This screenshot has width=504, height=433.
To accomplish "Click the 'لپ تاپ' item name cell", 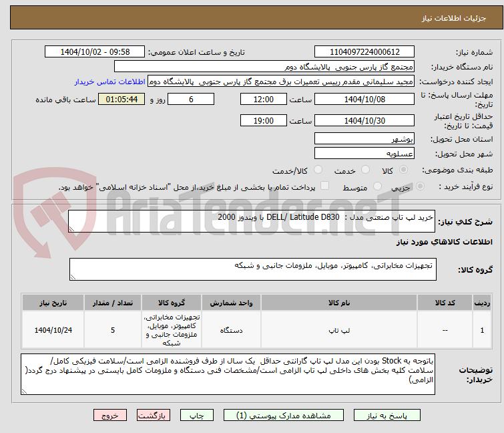I will [339, 330].
